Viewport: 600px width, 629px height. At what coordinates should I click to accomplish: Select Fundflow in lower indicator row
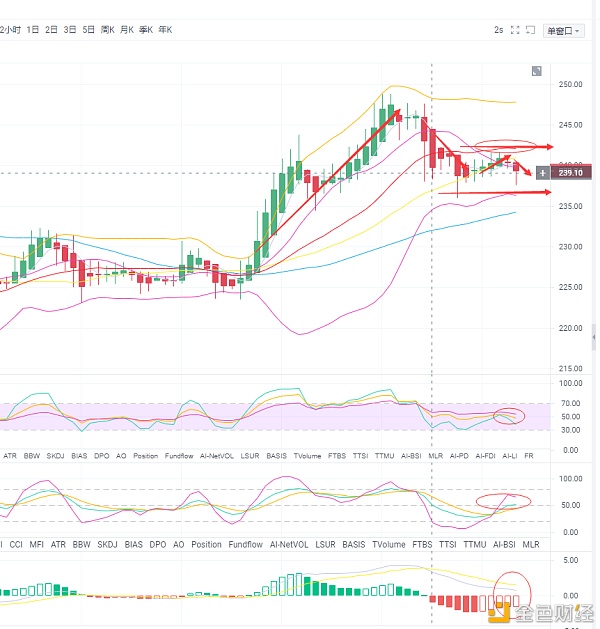point(245,545)
